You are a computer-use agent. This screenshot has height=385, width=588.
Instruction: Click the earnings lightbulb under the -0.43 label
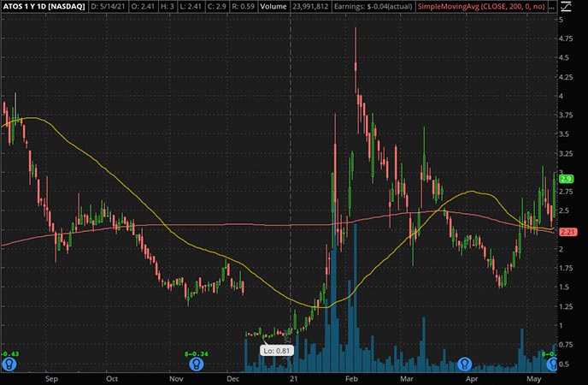click(9, 364)
